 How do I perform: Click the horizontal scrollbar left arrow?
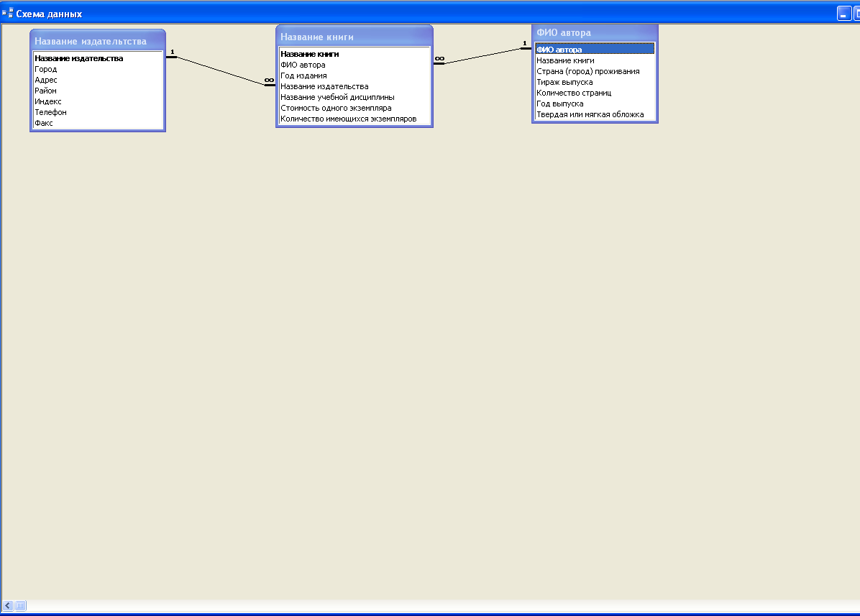[8, 606]
